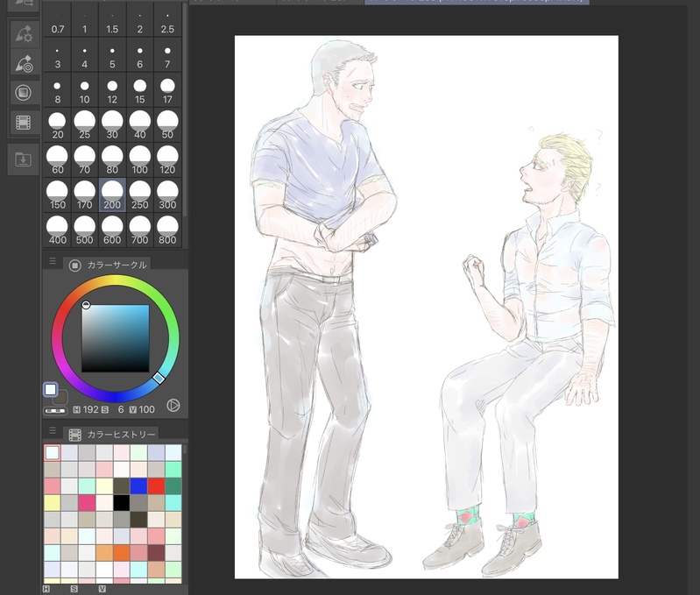This screenshot has width=700, height=595.
Task: Pick the magenta-pink swatch in color history
Action: [87, 503]
